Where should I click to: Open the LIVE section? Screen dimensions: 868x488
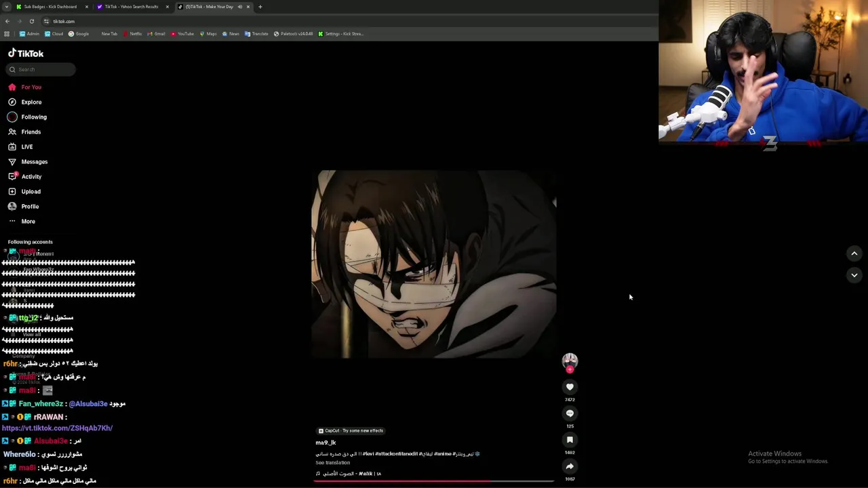[21, 146]
